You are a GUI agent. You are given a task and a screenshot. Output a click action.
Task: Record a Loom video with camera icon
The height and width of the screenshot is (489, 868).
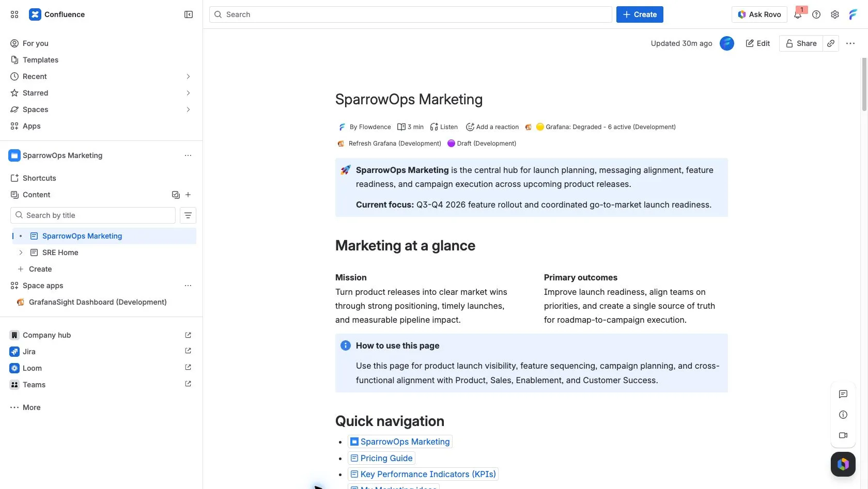coord(843,435)
